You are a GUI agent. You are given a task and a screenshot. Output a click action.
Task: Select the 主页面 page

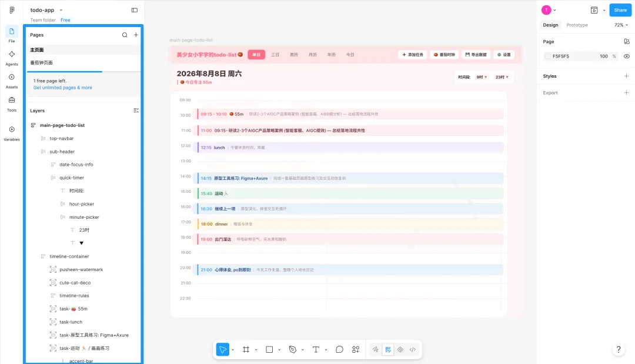coord(83,50)
